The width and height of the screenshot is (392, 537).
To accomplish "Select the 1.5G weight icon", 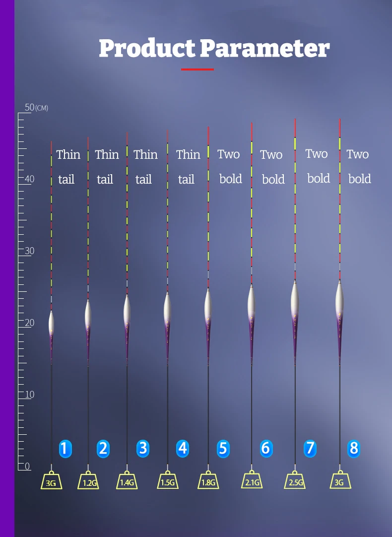I will (168, 480).
